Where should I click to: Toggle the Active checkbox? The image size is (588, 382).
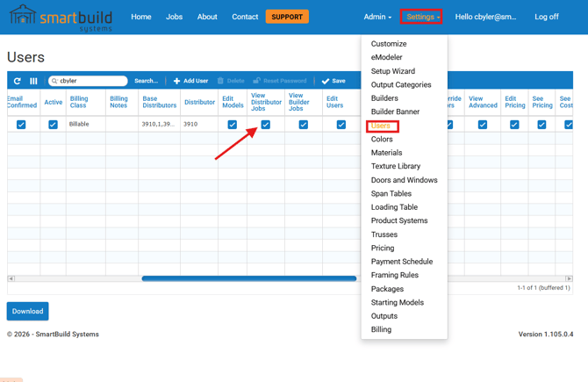coord(53,125)
